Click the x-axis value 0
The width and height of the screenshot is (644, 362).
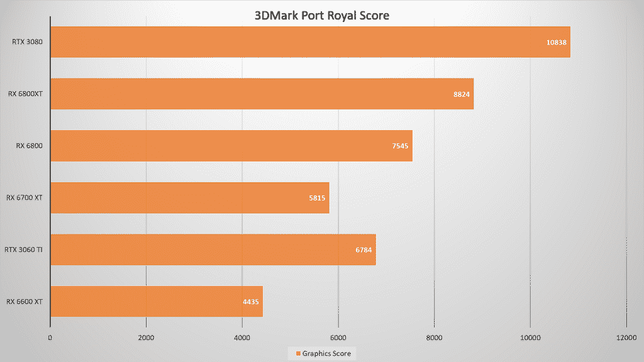[50, 337]
